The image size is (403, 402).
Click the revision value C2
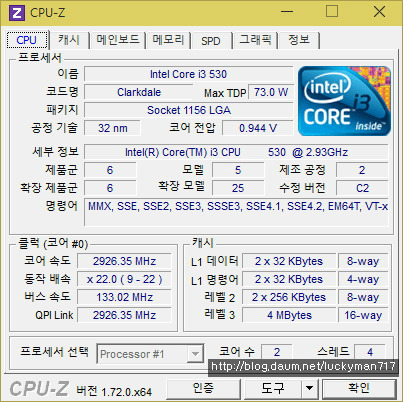(362, 188)
